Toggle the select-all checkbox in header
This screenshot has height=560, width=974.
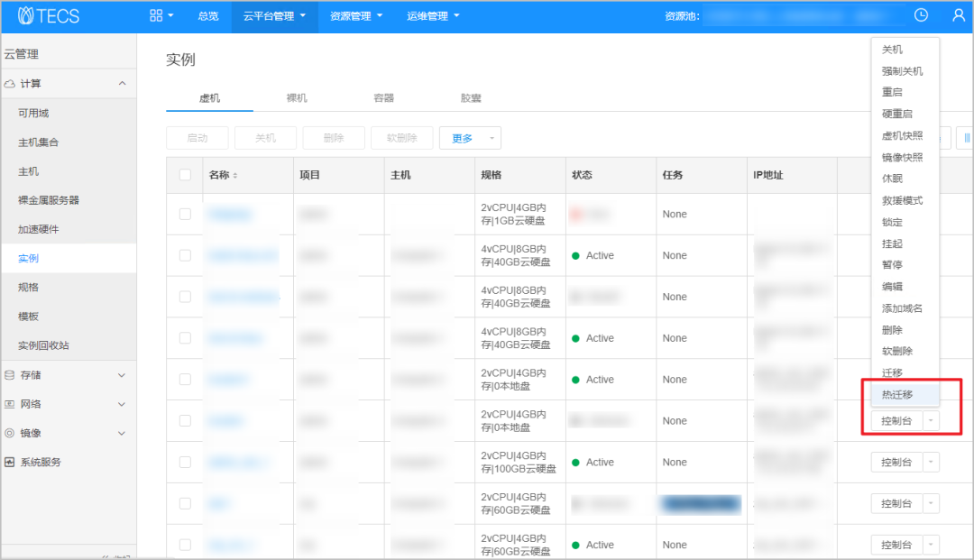coord(185,175)
